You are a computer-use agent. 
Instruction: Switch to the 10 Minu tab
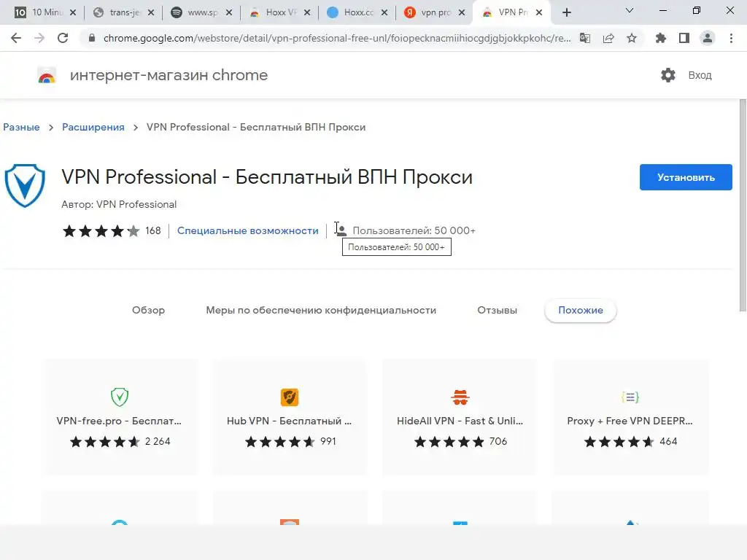click(40, 12)
